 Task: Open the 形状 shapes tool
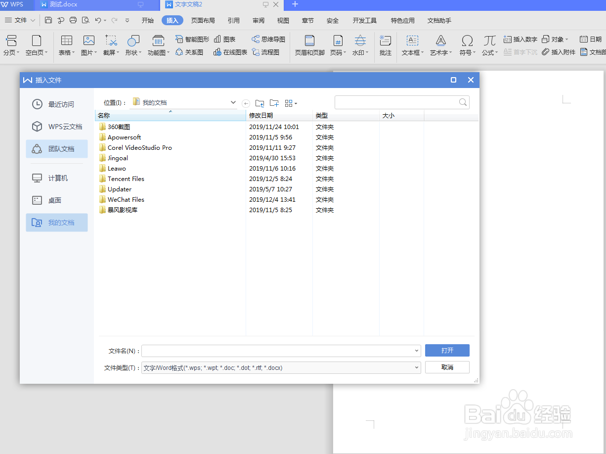coord(133,45)
